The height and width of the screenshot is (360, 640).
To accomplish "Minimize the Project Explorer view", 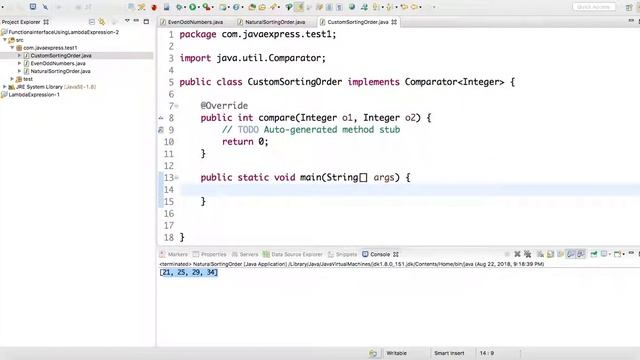I will 136,21.
